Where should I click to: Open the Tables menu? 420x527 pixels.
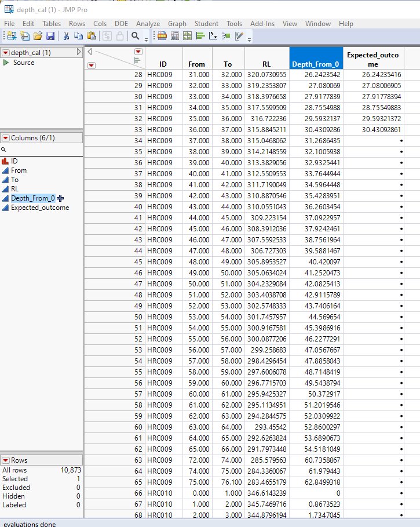pyautogui.click(x=52, y=24)
